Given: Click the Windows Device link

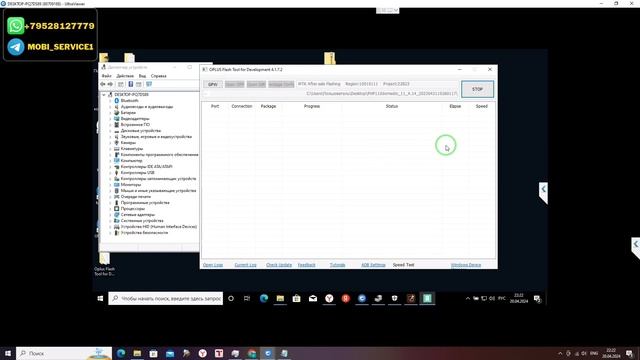Looking at the screenshot, I should 466,265.
